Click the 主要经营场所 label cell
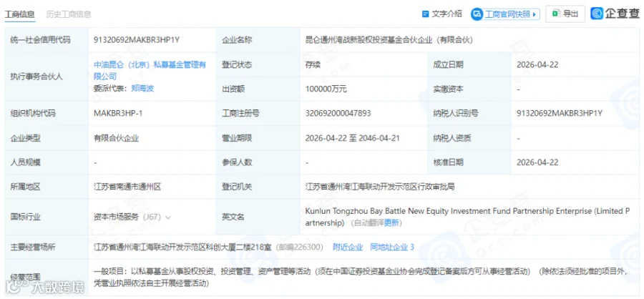 tap(47, 247)
